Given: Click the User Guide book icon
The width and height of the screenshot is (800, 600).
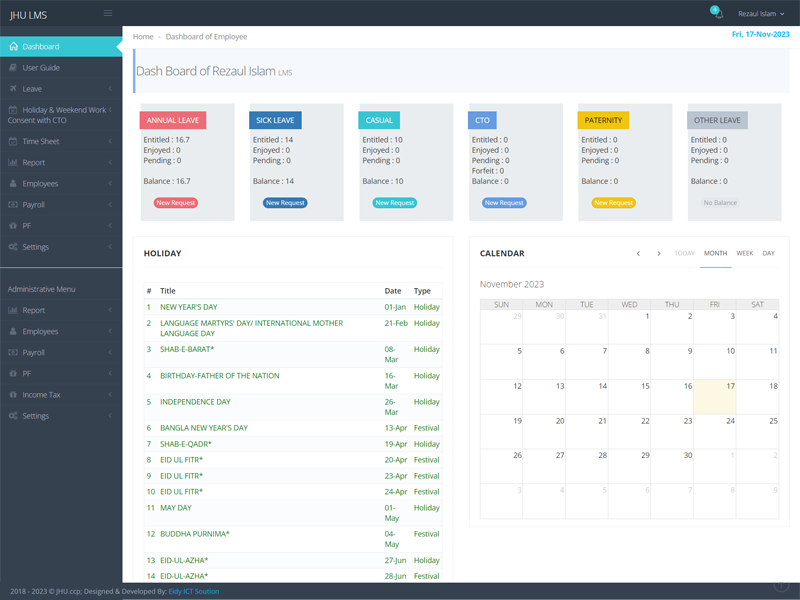Looking at the screenshot, I should coord(13,67).
